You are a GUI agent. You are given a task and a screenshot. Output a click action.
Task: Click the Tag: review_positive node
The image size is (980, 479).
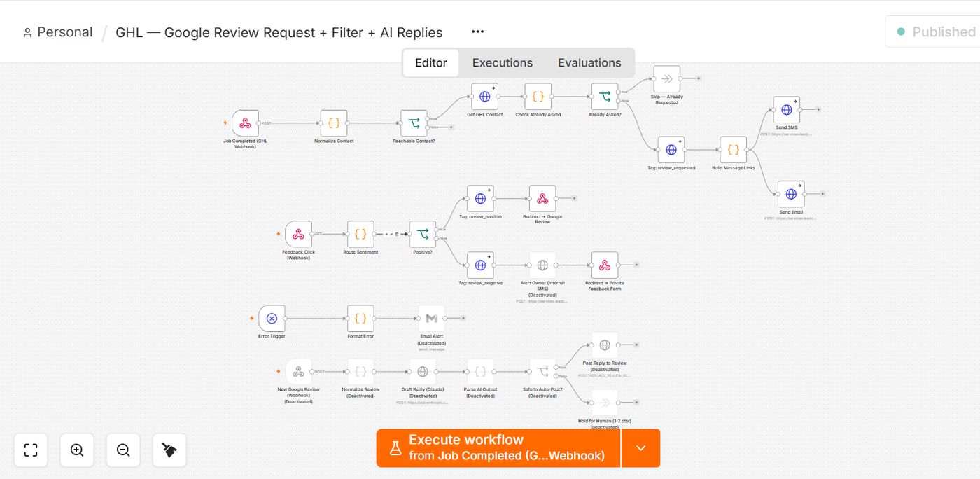coord(480,199)
